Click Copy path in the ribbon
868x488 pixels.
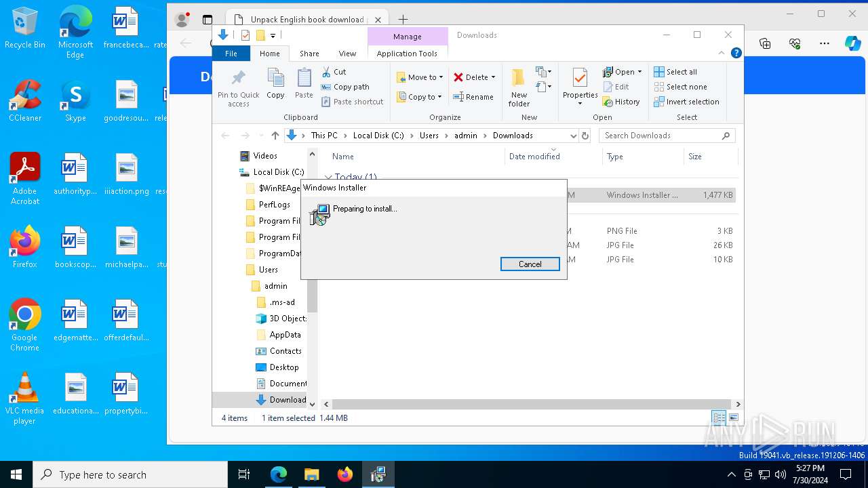tap(345, 87)
